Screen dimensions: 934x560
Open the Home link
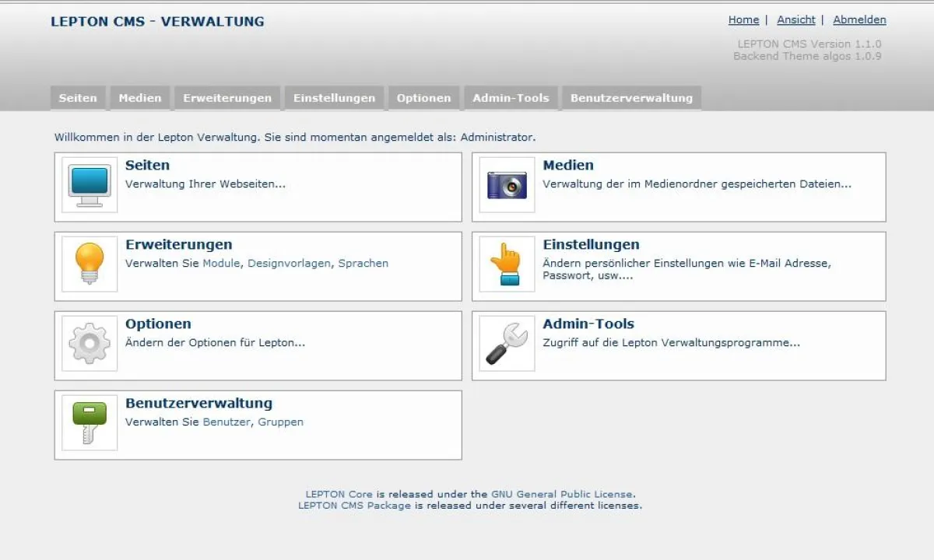pos(743,19)
